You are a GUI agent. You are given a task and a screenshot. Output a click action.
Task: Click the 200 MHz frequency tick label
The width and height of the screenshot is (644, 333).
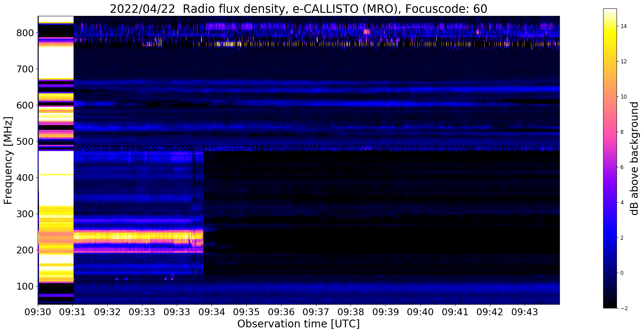click(25, 250)
